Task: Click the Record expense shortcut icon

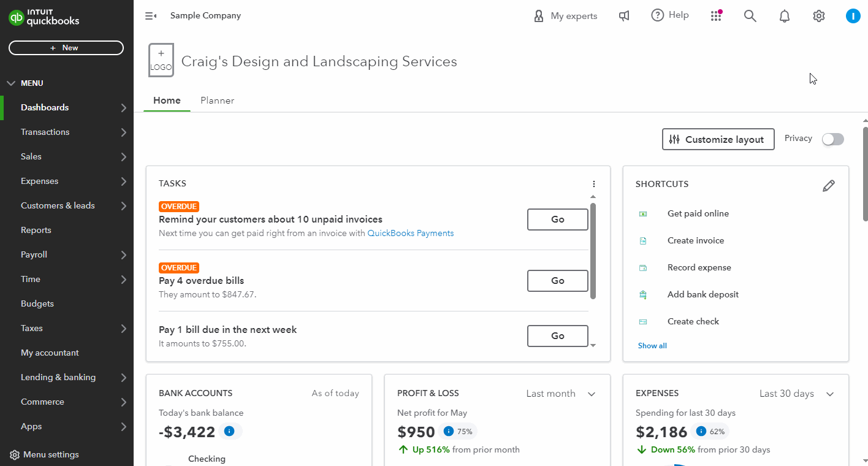Action: [x=643, y=268]
